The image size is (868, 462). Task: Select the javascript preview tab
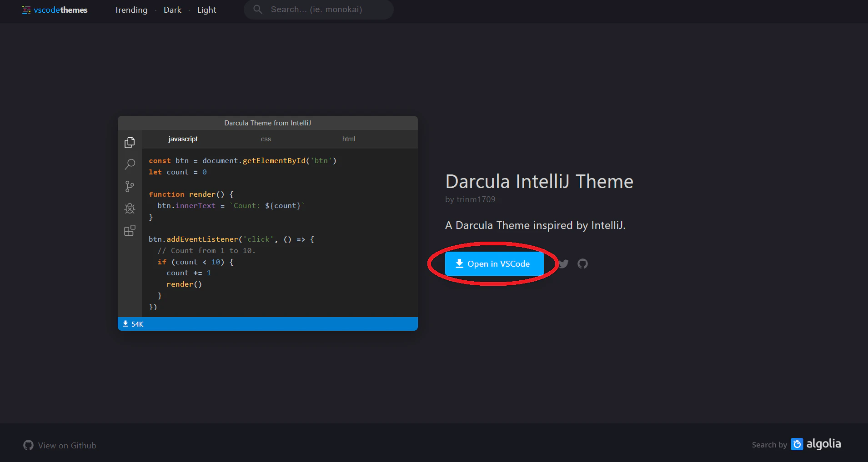(183, 139)
